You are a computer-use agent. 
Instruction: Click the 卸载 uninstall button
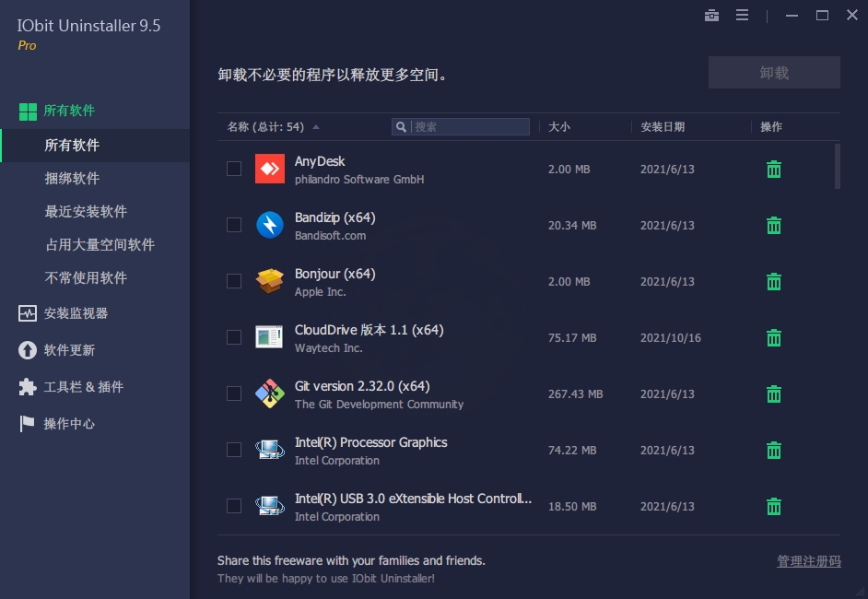[x=774, y=73]
